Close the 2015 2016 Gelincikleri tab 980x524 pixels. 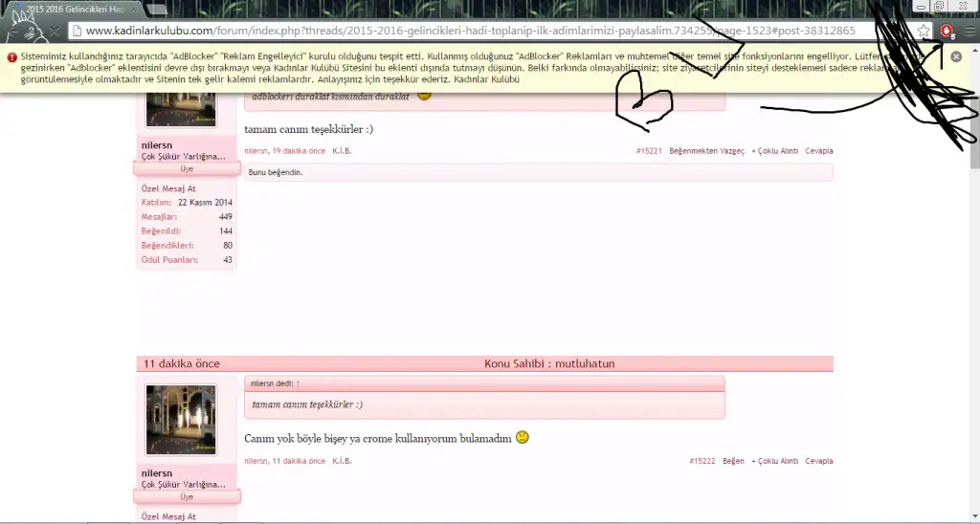point(133,10)
